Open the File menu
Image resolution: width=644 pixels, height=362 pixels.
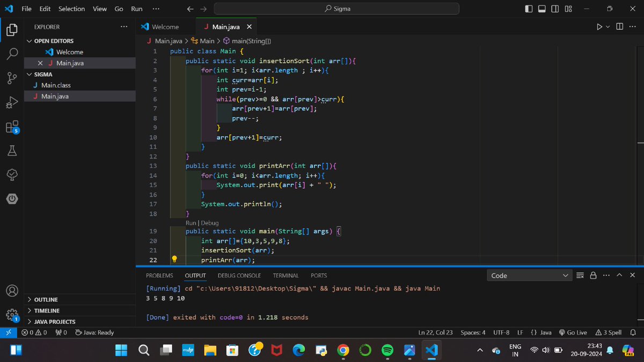click(26, 9)
